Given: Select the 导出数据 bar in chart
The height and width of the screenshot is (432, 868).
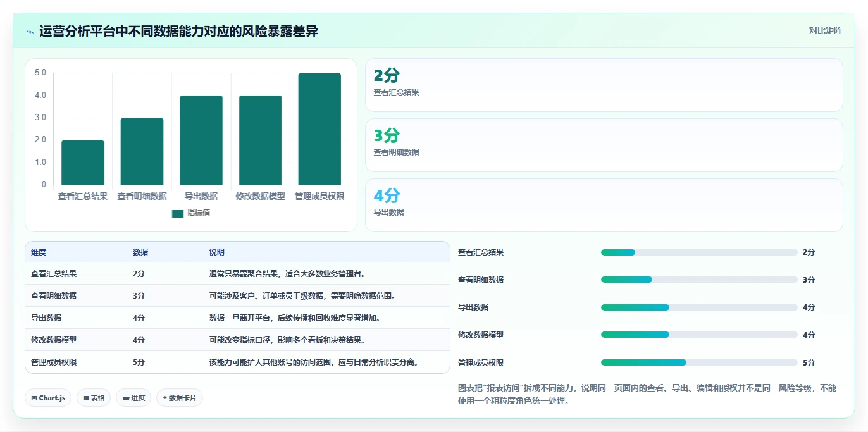Looking at the screenshot, I should 201,140.
